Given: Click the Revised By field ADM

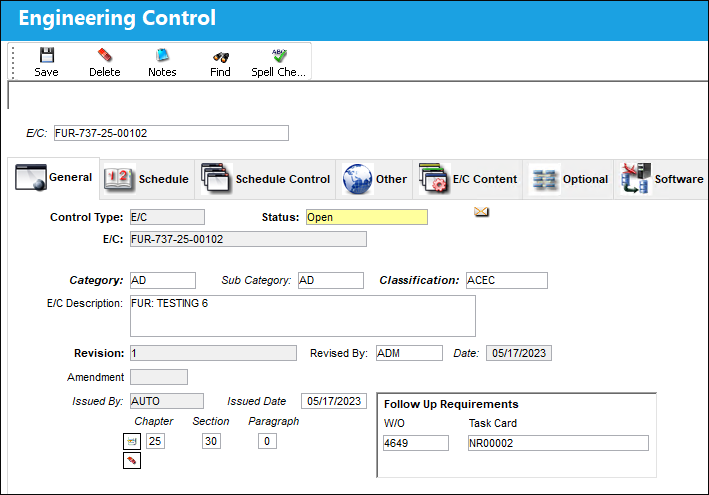Looking at the screenshot, I should [x=409, y=353].
